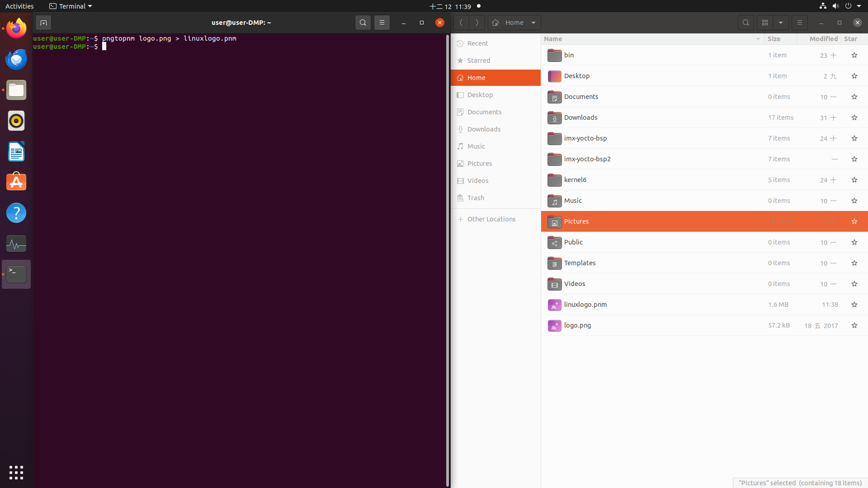Screen dimensions: 868x488
Task: Open Pictures in Files sidebar
Action: (x=495, y=164)
